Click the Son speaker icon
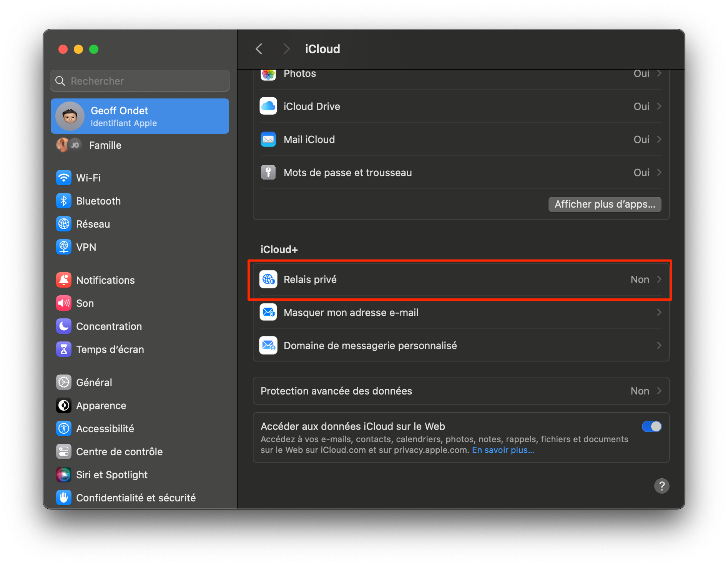Screen dimensions: 728x566 [x=64, y=303]
